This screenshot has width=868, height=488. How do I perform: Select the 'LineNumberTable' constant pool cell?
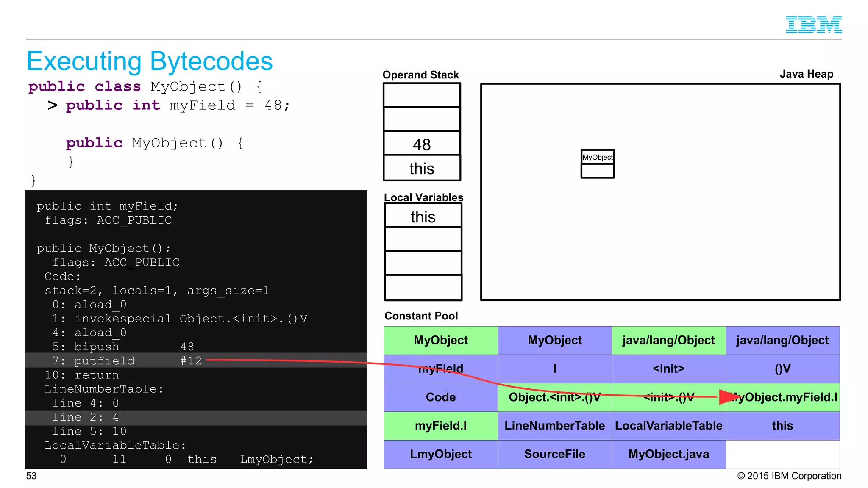(555, 426)
